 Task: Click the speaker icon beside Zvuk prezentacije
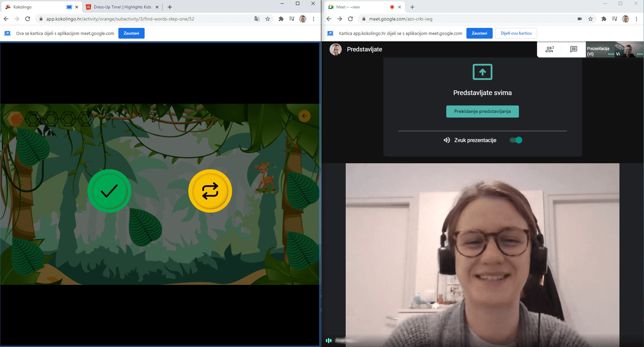coord(447,140)
